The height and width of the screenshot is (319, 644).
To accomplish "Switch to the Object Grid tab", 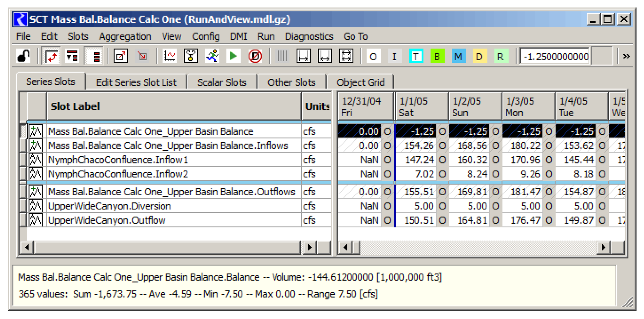I will click(x=360, y=82).
